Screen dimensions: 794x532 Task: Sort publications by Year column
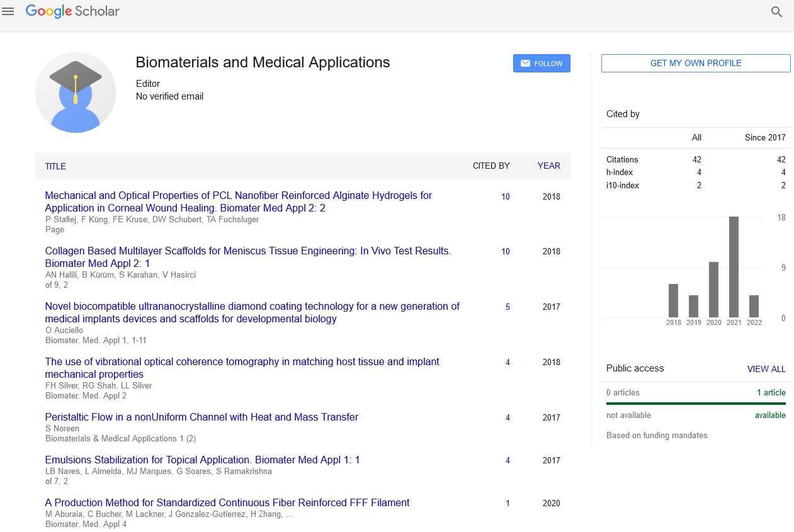(548, 166)
